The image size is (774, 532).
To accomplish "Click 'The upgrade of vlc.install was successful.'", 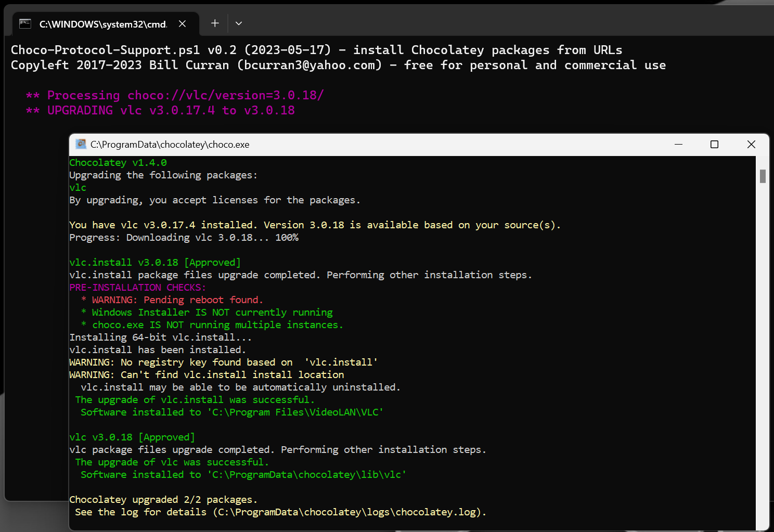I will 195,400.
